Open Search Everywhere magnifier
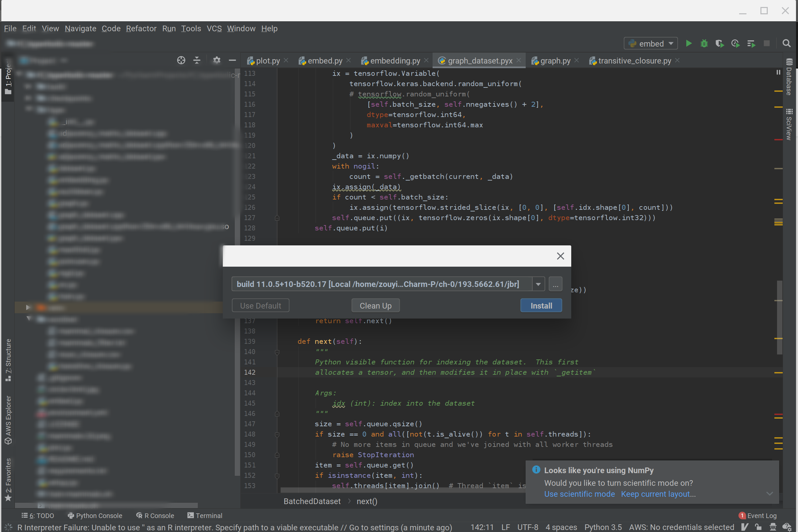The image size is (798, 532). click(x=786, y=44)
